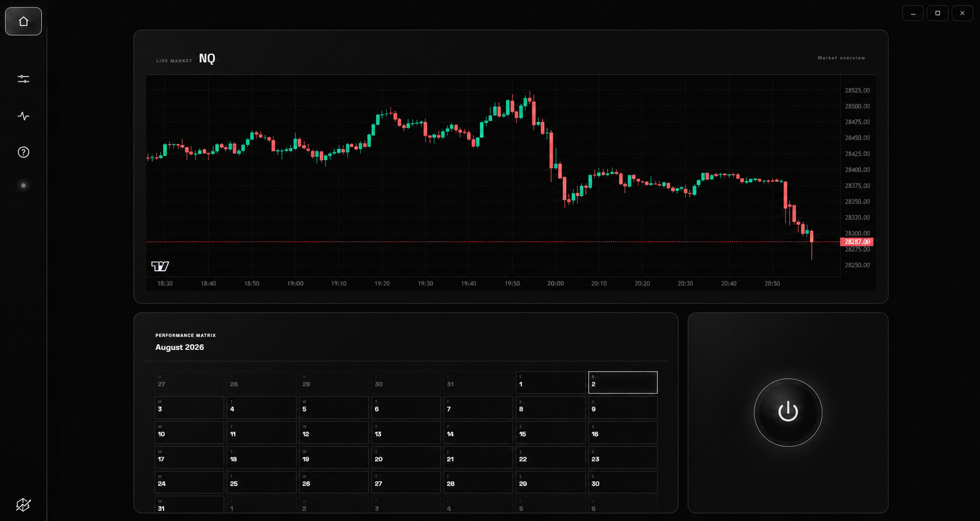The width and height of the screenshot is (980, 521).
Task: Open the Home dashboard icon
Action: click(x=23, y=21)
